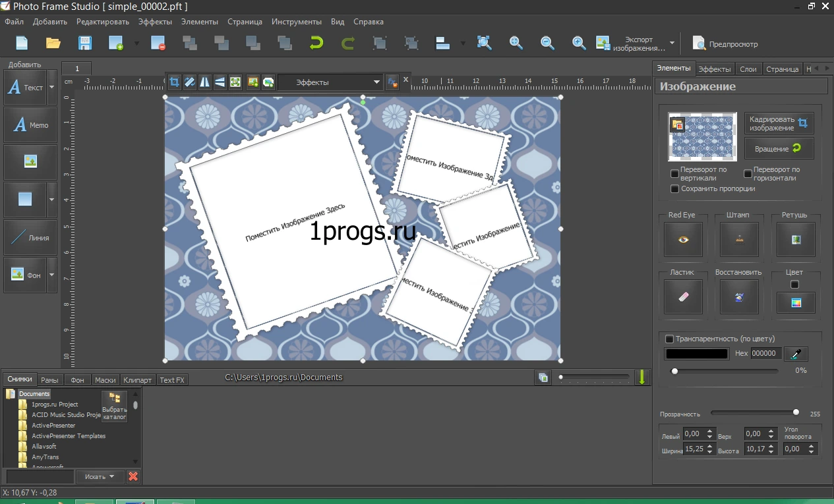Screen dimensions: 834x504
Task: Click the Вращение rotate button
Action: click(x=779, y=148)
